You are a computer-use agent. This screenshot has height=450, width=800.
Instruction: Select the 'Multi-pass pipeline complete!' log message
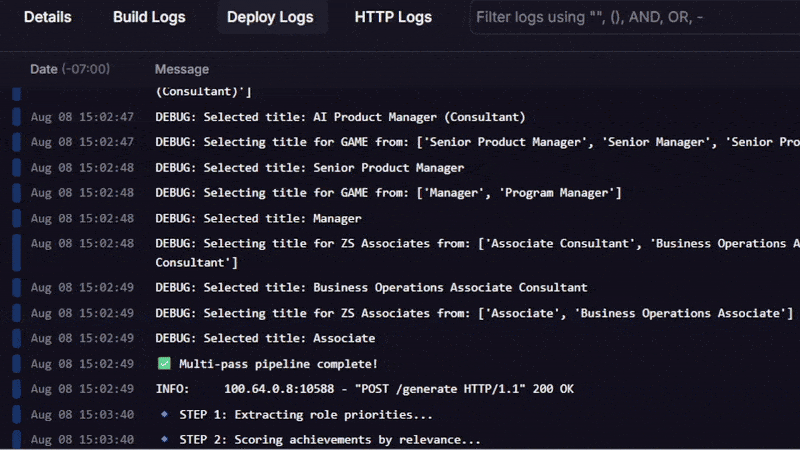(x=278, y=364)
